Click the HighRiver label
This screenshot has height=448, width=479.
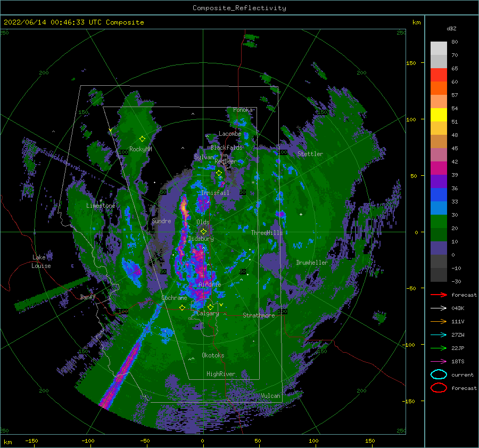pyautogui.click(x=221, y=374)
